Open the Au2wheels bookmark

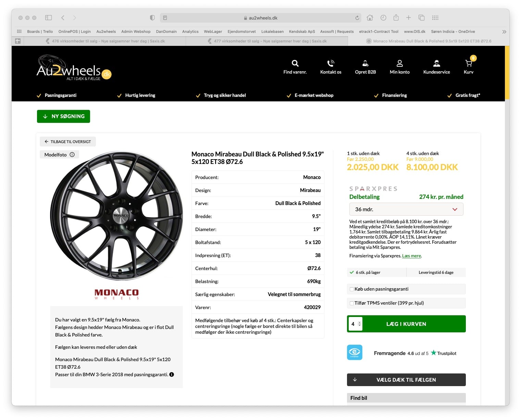click(106, 31)
